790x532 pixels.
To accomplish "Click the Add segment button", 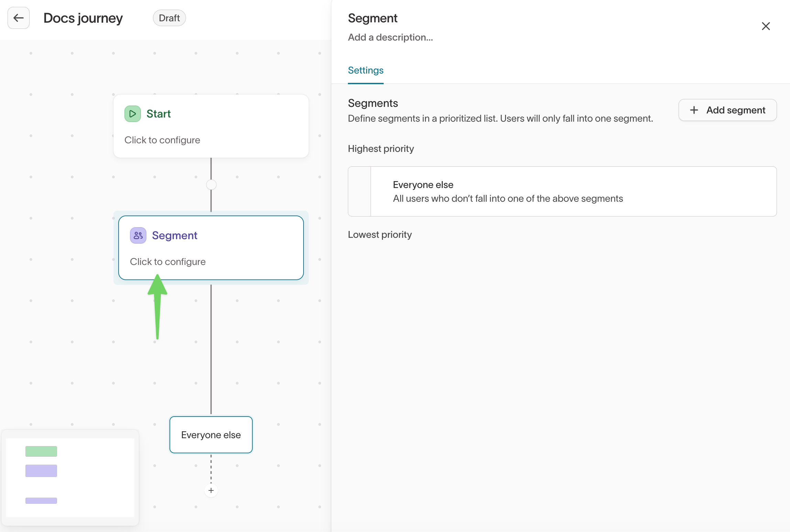I will [x=727, y=110].
